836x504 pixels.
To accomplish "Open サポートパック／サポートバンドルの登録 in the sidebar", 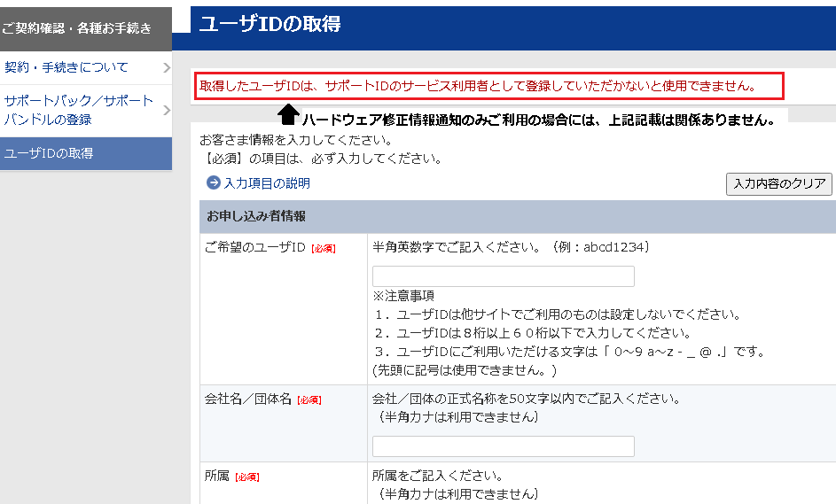I will click(78, 111).
